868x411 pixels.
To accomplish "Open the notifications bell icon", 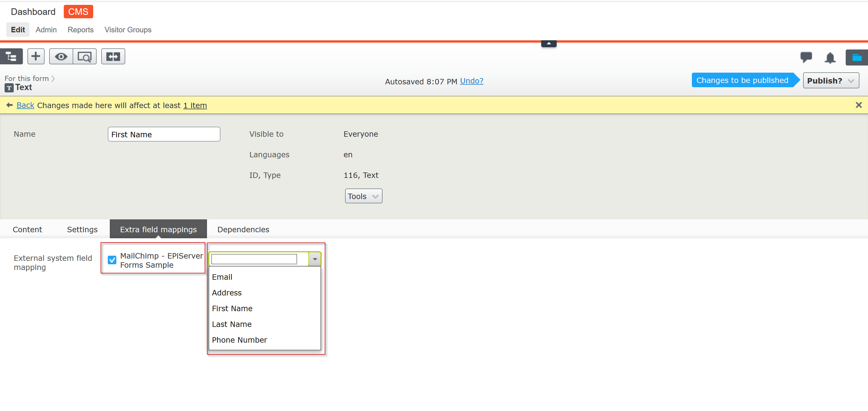I will (830, 58).
